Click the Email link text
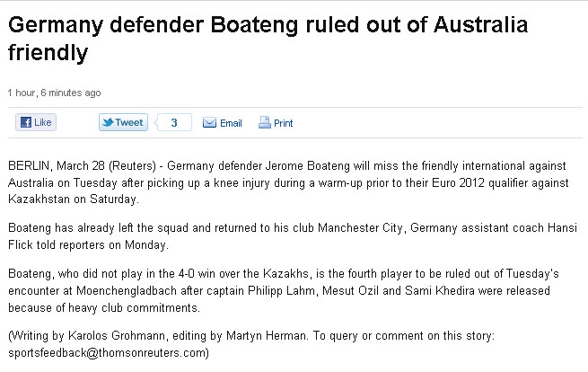588x372 pixels. pos(231,123)
